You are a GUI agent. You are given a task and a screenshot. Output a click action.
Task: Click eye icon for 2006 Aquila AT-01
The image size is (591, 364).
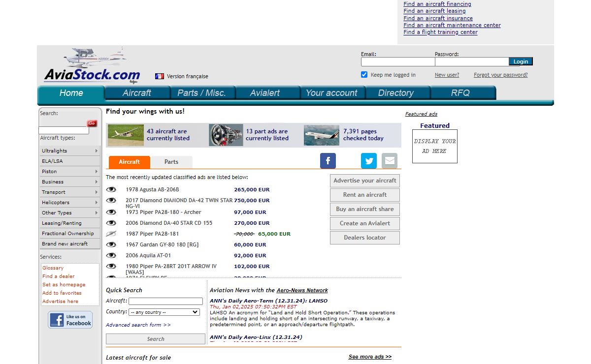pyautogui.click(x=111, y=255)
